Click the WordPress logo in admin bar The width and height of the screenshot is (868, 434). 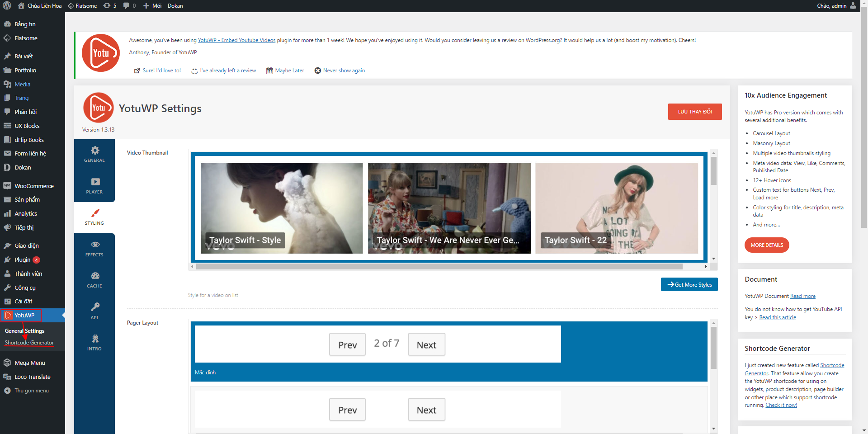click(7, 6)
